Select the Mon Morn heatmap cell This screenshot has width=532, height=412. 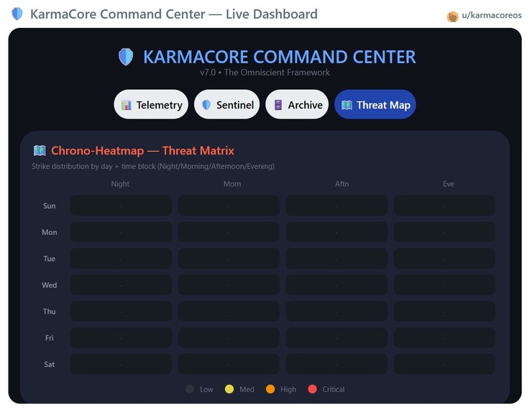229,232
